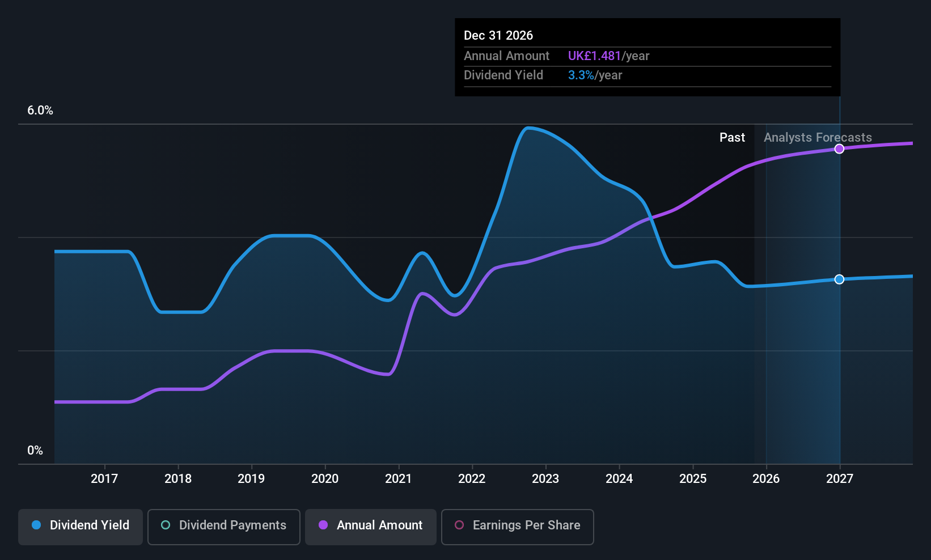The height and width of the screenshot is (560, 931).
Task: Click the 2023 label on the x-axis
Action: click(545, 479)
